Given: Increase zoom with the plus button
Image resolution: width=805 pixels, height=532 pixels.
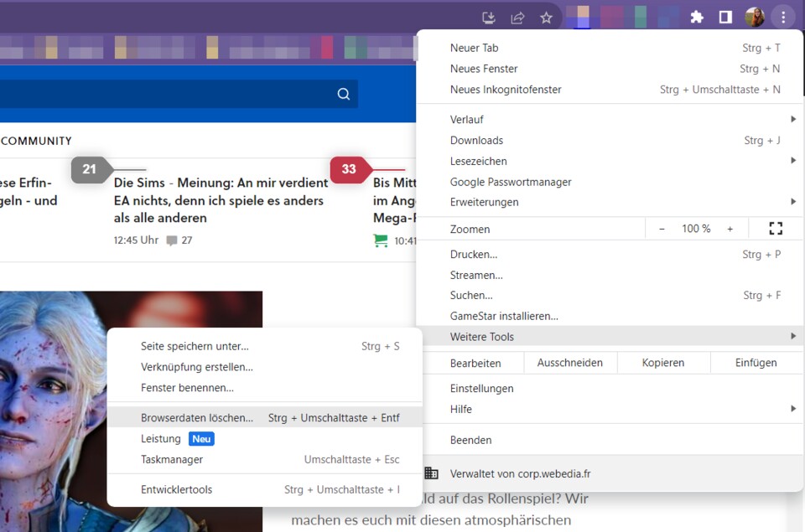Looking at the screenshot, I should click(x=730, y=229).
